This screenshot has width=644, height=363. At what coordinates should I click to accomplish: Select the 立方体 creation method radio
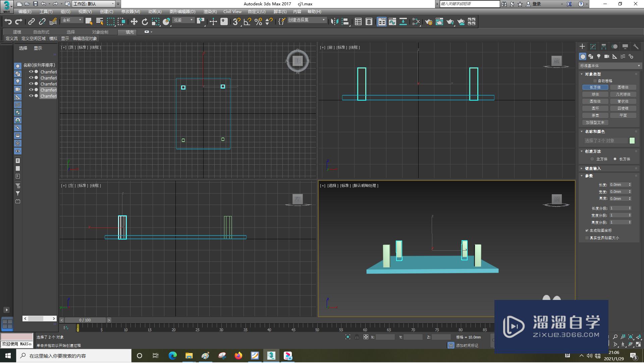pyautogui.click(x=592, y=159)
